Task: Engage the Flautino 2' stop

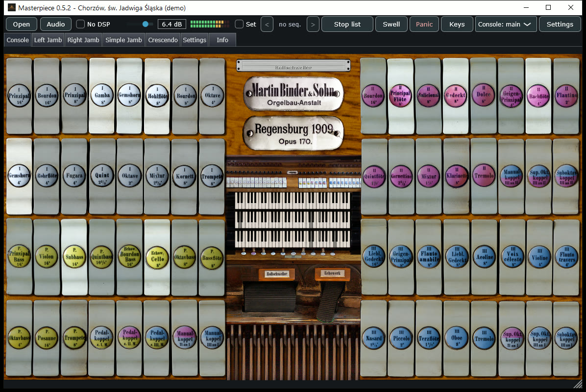Action: click(566, 96)
